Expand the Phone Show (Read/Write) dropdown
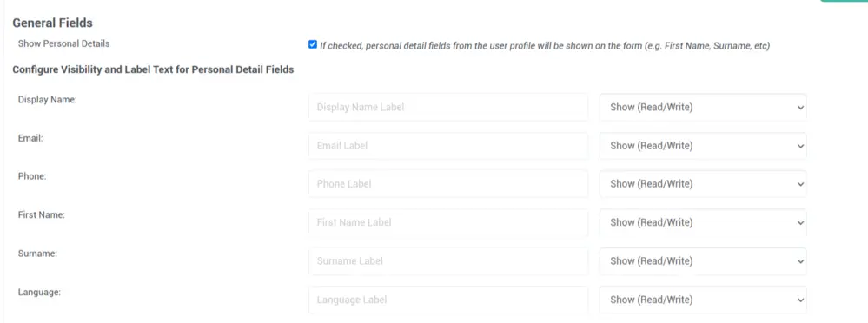Screen dimensions: 868x323 tap(703, 183)
